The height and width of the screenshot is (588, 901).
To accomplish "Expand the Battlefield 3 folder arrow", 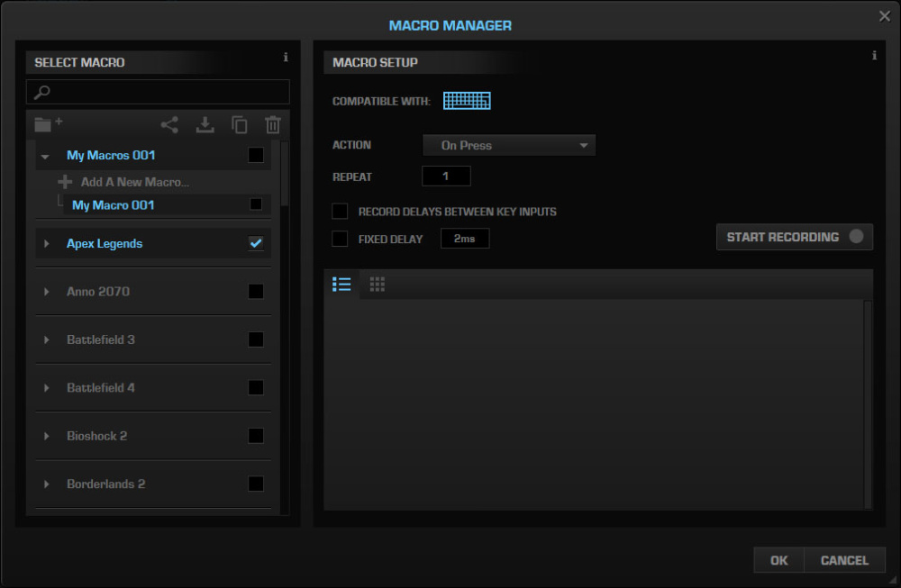I will pos(47,340).
